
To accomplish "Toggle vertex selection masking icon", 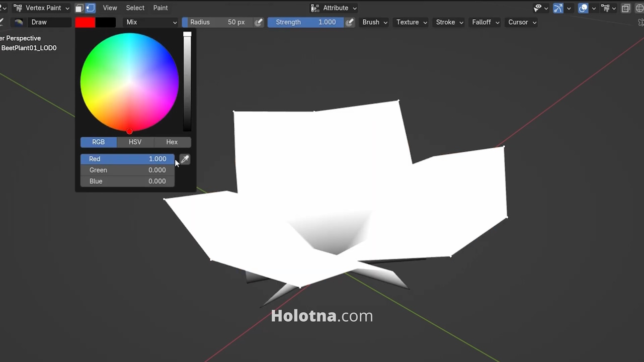I will [x=90, y=8].
